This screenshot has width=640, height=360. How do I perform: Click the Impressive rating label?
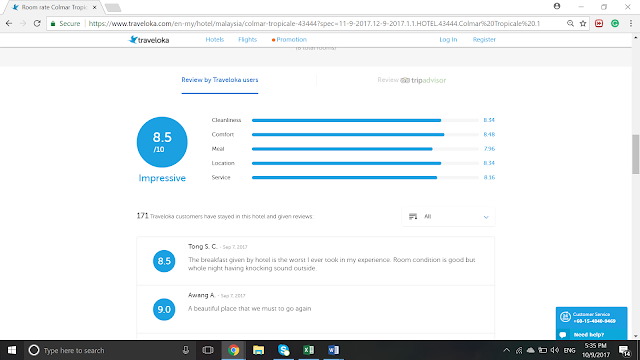click(162, 178)
